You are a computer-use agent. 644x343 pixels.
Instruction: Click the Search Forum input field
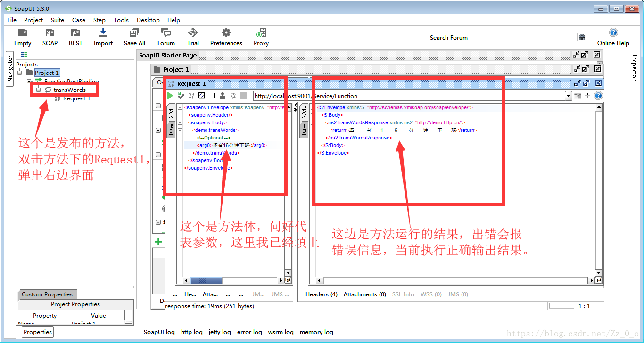point(524,37)
